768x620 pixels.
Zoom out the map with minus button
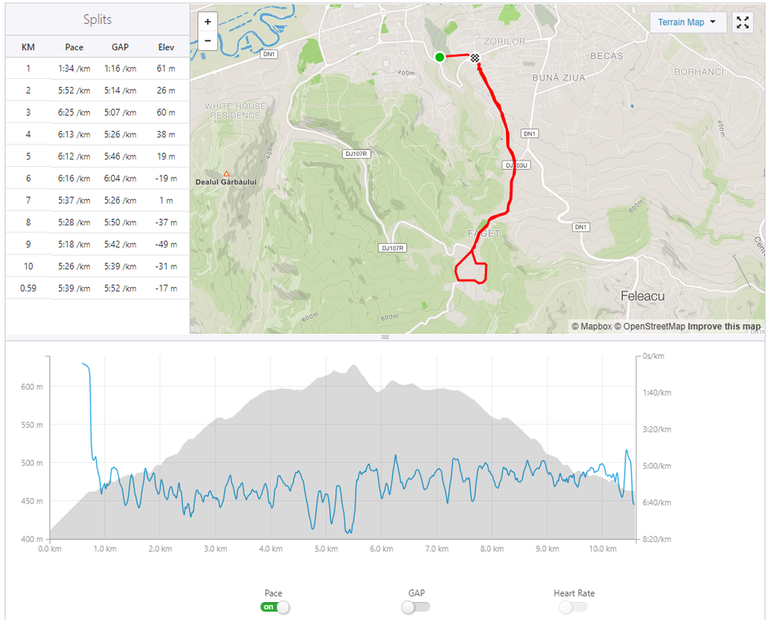(208, 41)
